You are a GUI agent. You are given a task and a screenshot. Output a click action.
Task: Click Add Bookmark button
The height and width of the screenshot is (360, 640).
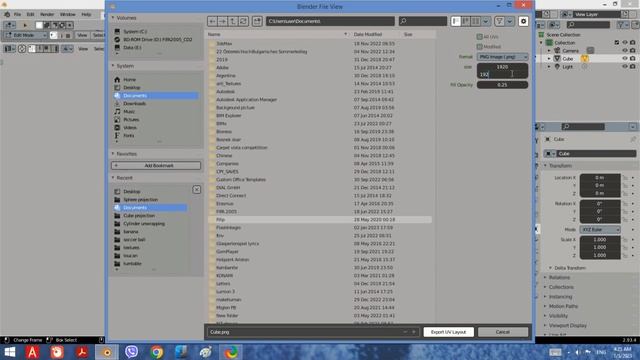156,166
